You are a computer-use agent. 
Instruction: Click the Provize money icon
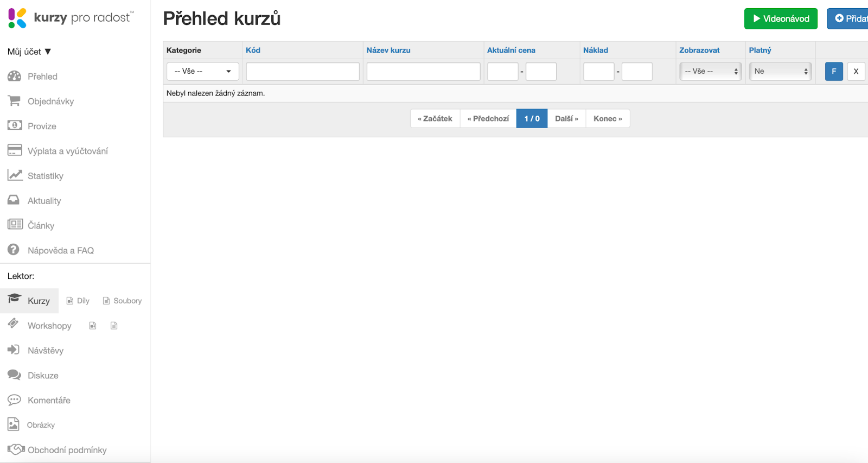(14, 125)
